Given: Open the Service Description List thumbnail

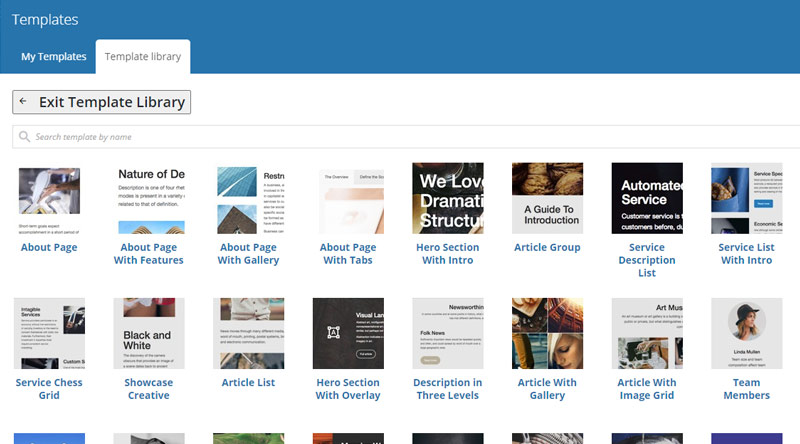Looking at the screenshot, I should [x=647, y=199].
